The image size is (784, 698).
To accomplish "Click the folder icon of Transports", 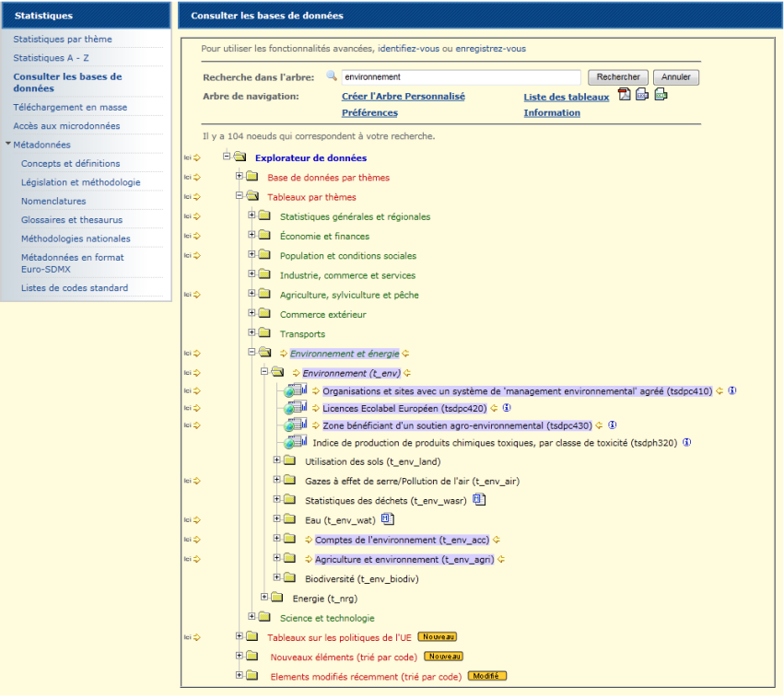I will (264, 332).
